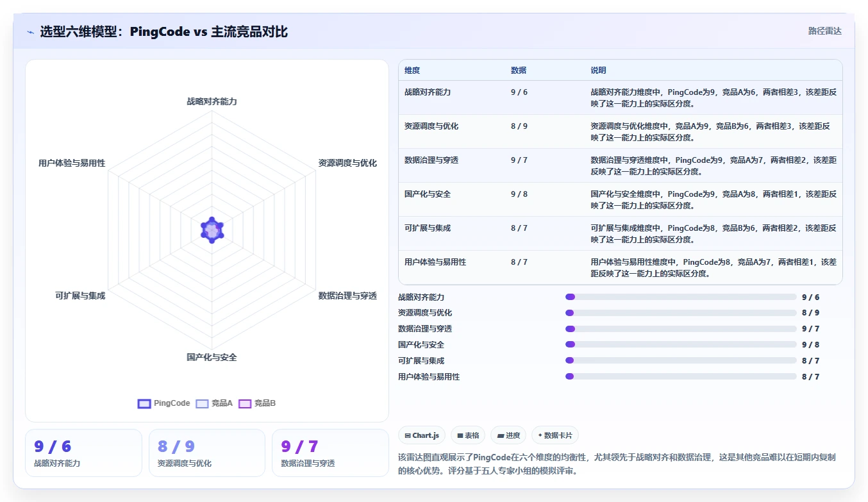Toggle the 竞品B legend label in the radar
This screenshot has width=868, height=502.
(265, 403)
